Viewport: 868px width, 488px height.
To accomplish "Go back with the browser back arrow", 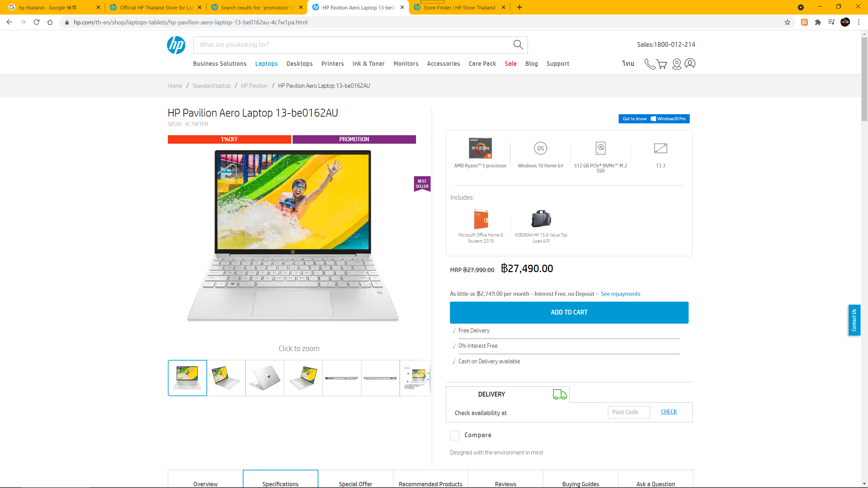I will coord(9,22).
